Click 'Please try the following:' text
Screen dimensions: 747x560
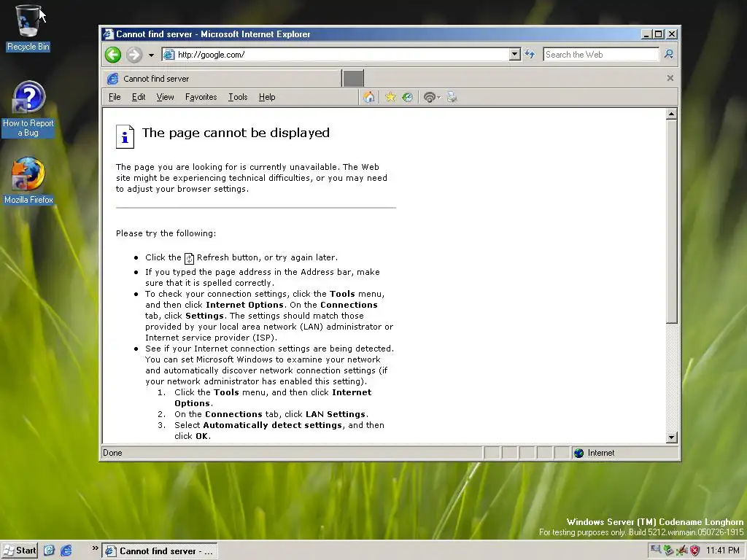(x=166, y=233)
